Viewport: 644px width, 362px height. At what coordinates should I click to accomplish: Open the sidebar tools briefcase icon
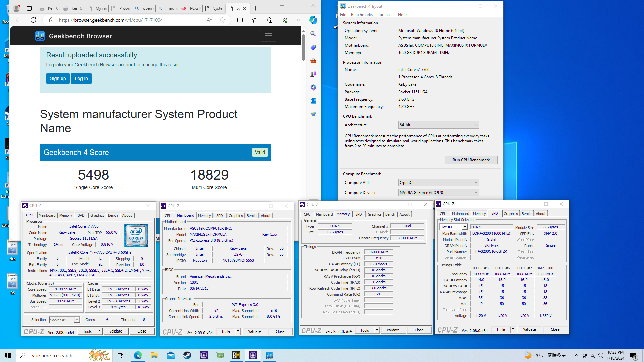[x=313, y=61]
